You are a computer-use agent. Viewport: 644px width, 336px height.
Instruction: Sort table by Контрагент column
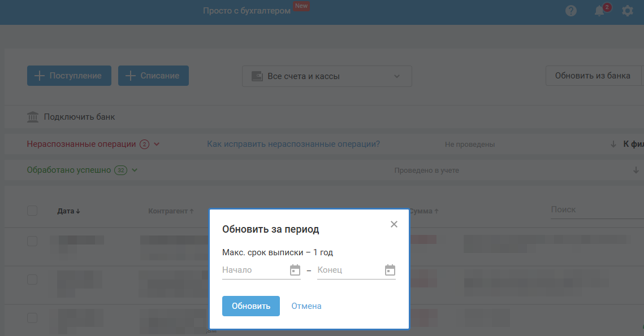171,211
